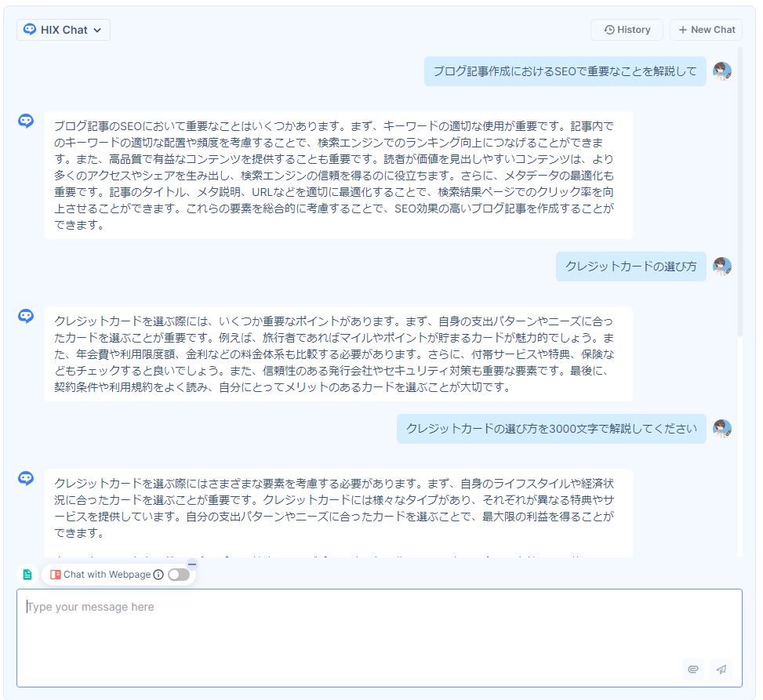The width and height of the screenshot is (763, 700).
Task: Expand the chevron next to HIX Chat
Action: pos(96,30)
